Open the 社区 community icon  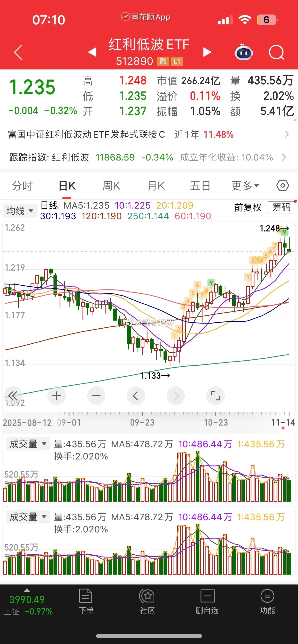coord(147,602)
